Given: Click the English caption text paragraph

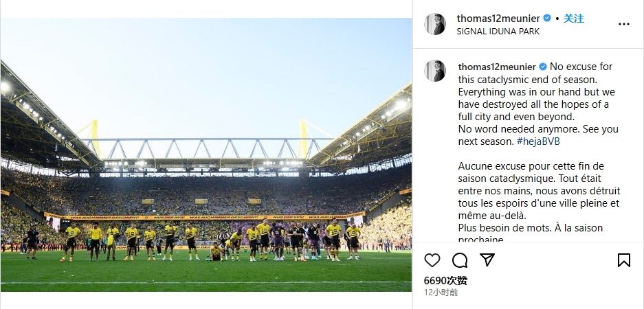Looking at the screenshot, I should (x=538, y=104).
